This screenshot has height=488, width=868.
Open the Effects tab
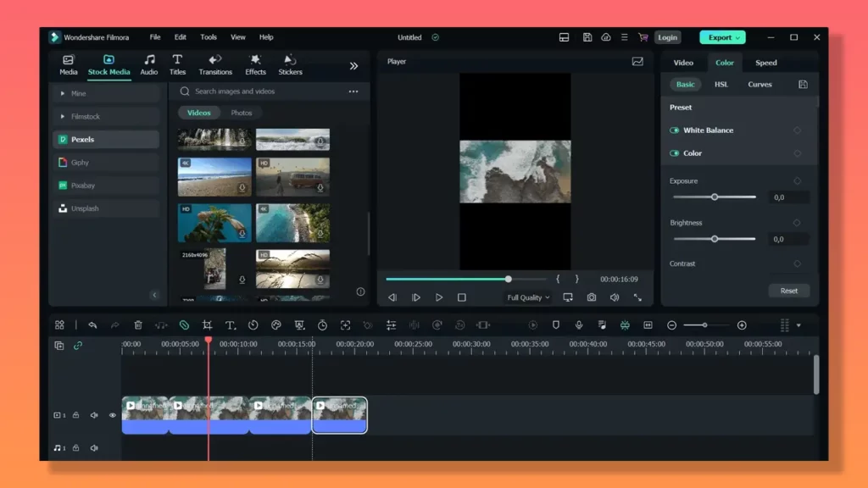tap(255, 64)
